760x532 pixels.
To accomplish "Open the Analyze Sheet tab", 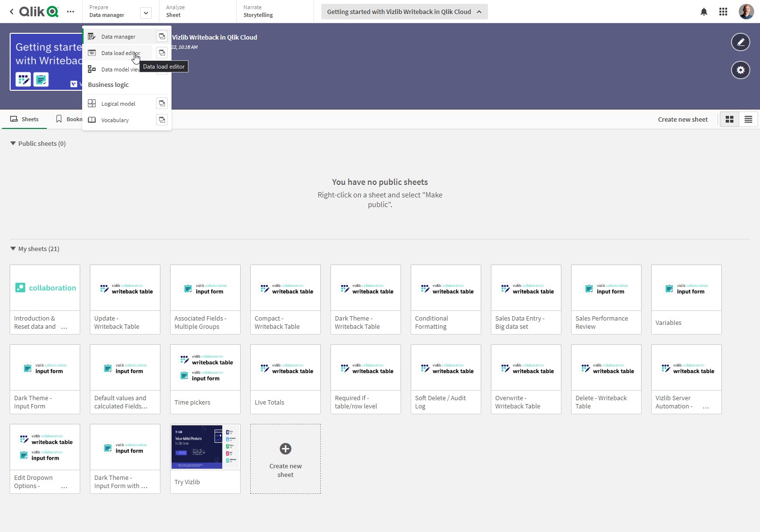I will pyautogui.click(x=198, y=12).
